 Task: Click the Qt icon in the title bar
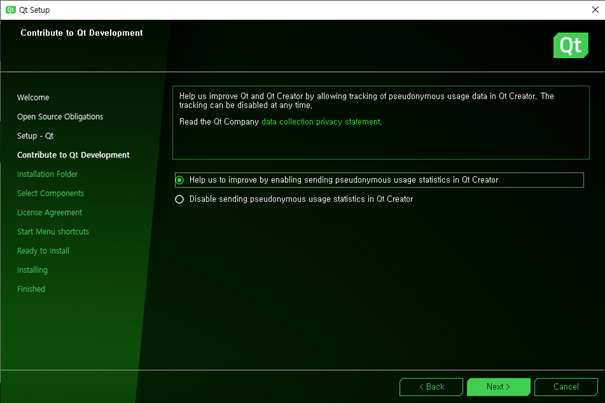click(x=10, y=10)
